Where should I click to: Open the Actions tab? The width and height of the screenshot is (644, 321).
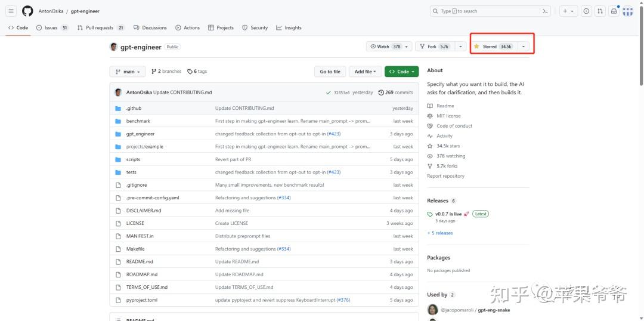pos(187,27)
